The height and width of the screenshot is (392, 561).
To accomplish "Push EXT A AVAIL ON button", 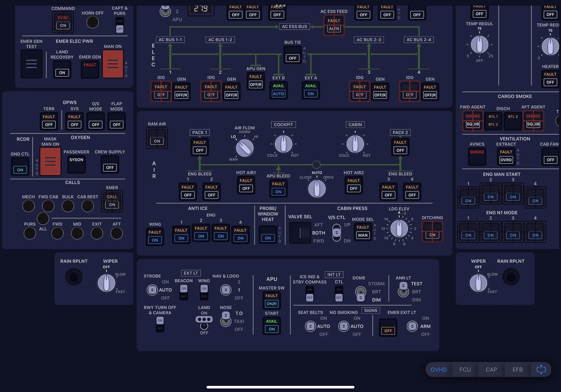I will point(311,90).
